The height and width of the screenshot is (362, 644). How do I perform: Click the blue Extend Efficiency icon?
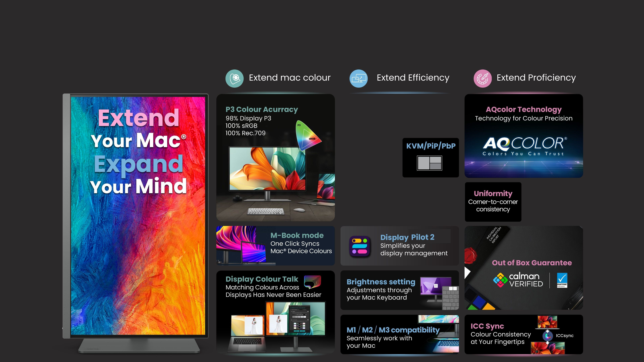click(359, 78)
